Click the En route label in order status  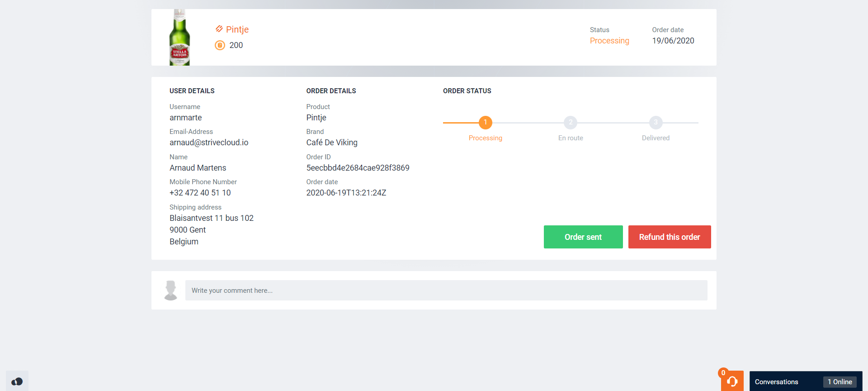point(570,138)
